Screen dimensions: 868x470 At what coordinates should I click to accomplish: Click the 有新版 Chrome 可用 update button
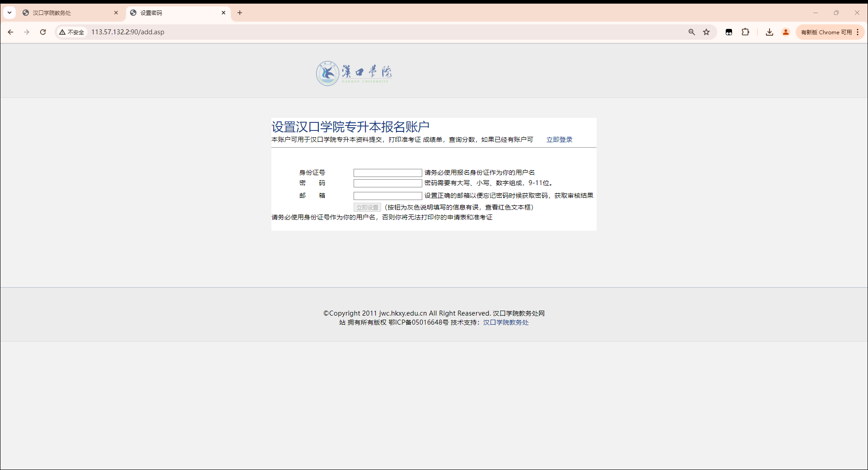[x=826, y=32]
